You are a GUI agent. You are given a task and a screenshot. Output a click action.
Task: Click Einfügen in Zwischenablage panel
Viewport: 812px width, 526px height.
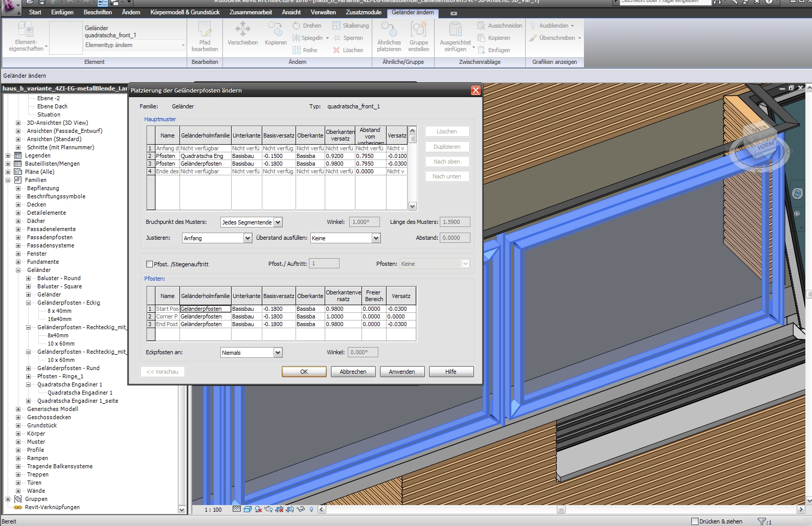click(493, 50)
